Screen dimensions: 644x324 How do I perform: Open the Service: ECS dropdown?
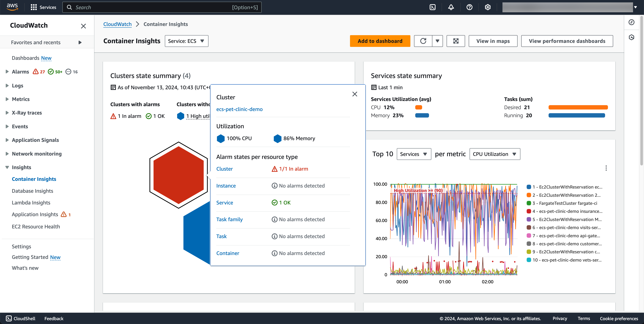click(x=186, y=41)
